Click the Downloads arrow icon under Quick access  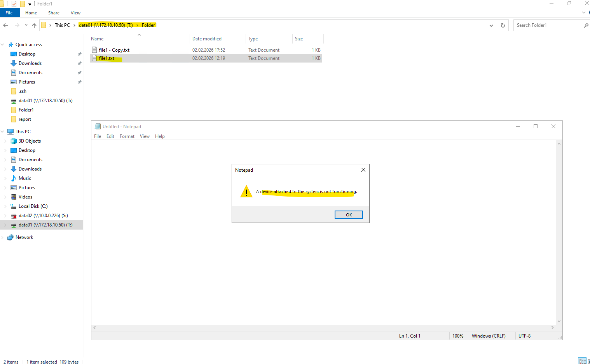tap(14, 63)
